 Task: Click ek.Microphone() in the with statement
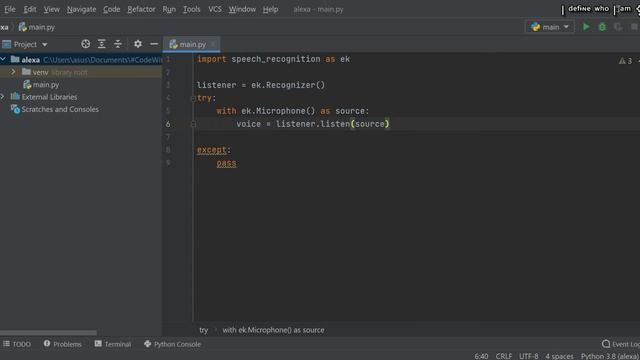(278, 111)
